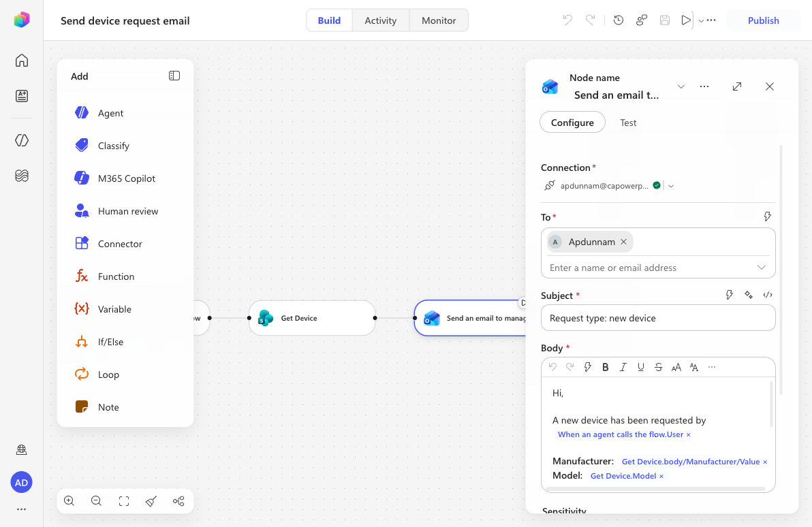Remove flow.User dynamic token
Screen dimensions: 812x527
click(x=688, y=435)
